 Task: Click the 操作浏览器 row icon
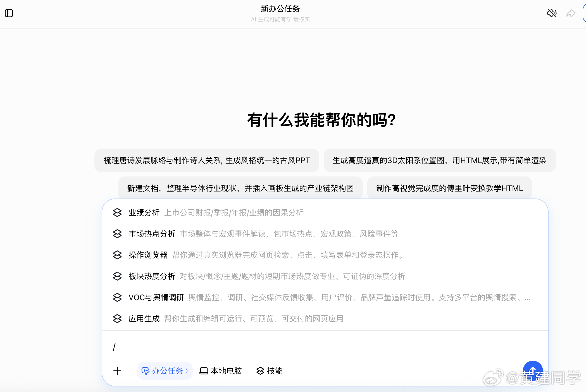pyautogui.click(x=117, y=255)
